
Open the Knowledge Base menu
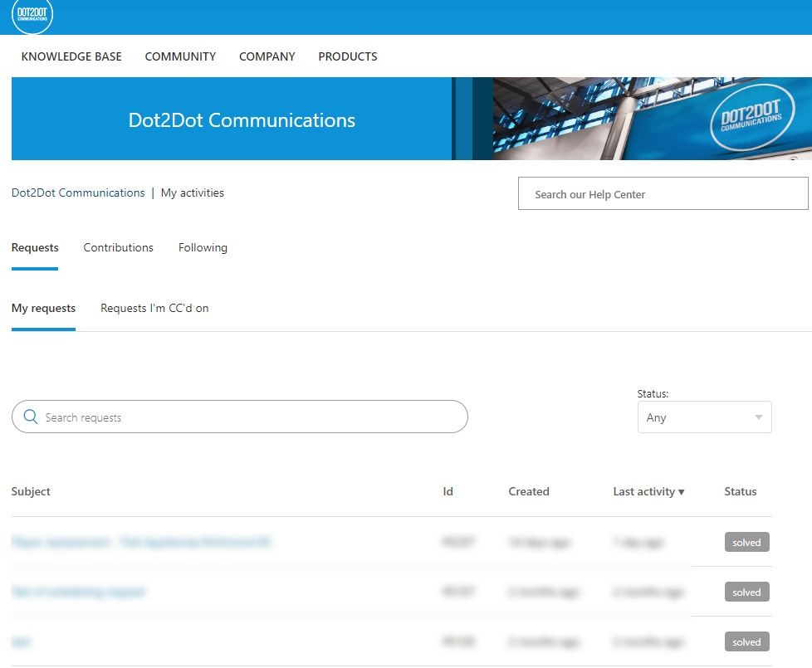(x=71, y=56)
